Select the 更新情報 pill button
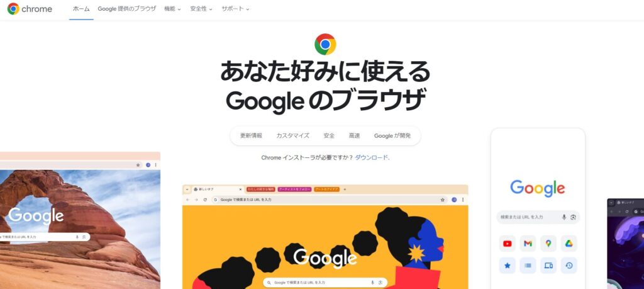 251,135
